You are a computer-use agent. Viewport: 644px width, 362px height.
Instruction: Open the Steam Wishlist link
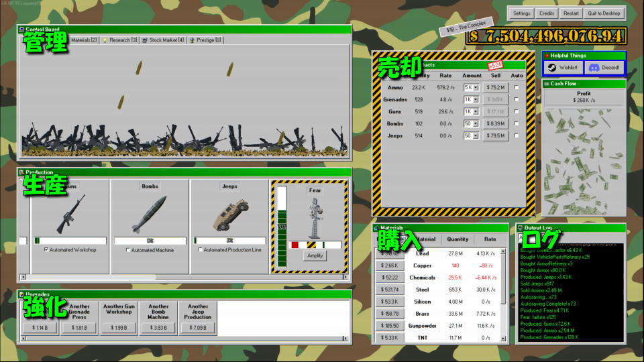563,68
